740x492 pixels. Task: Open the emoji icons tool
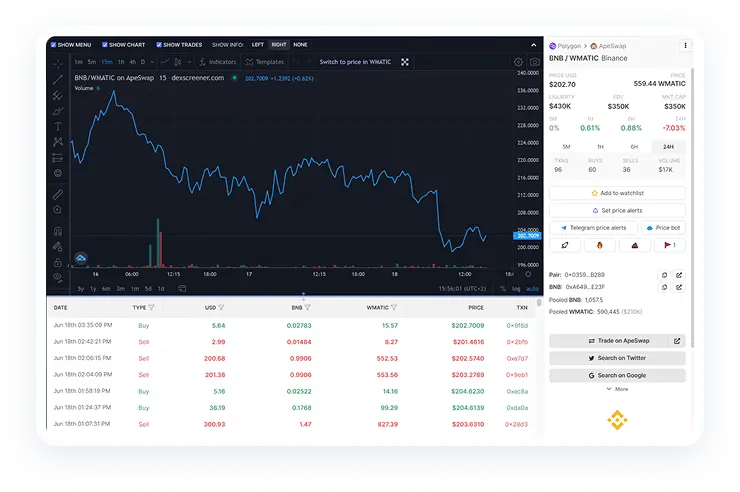(x=58, y=173)
